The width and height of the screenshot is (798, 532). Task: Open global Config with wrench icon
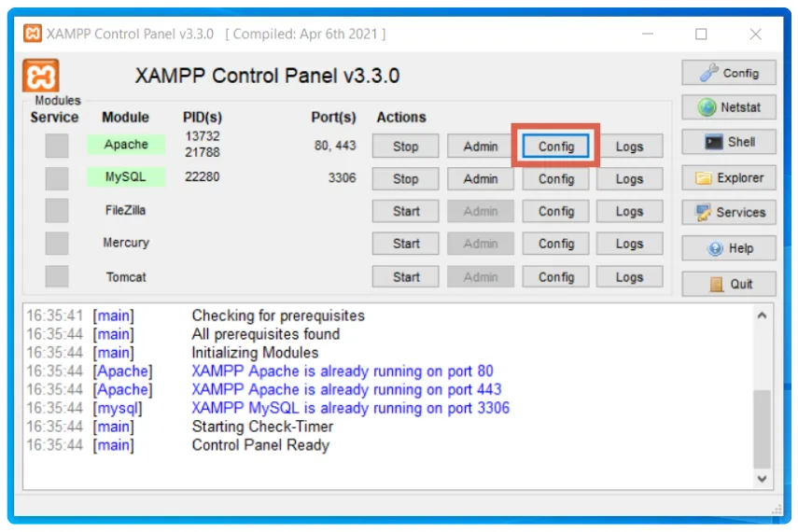click(729, 73)
